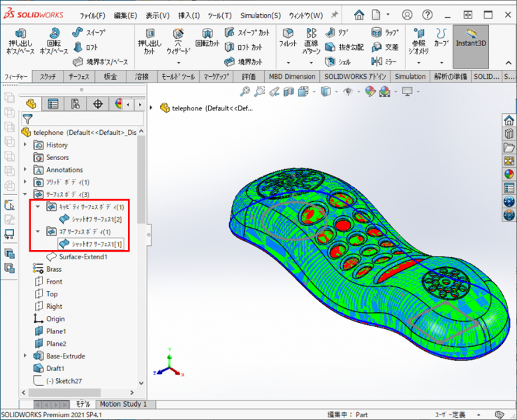
Task: Open the PropertyManager tab icon
Action: click(x=52, y=104)
